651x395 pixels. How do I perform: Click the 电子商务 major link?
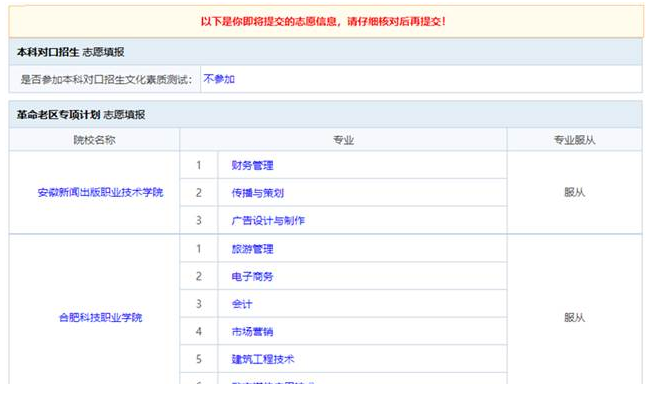tap(252, 276)
